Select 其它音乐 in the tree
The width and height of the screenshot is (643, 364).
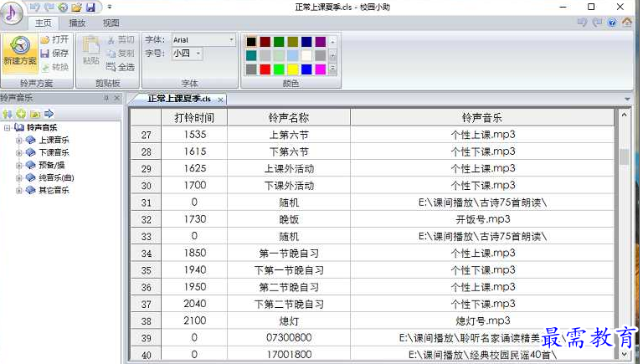click(x=54, y=190)
